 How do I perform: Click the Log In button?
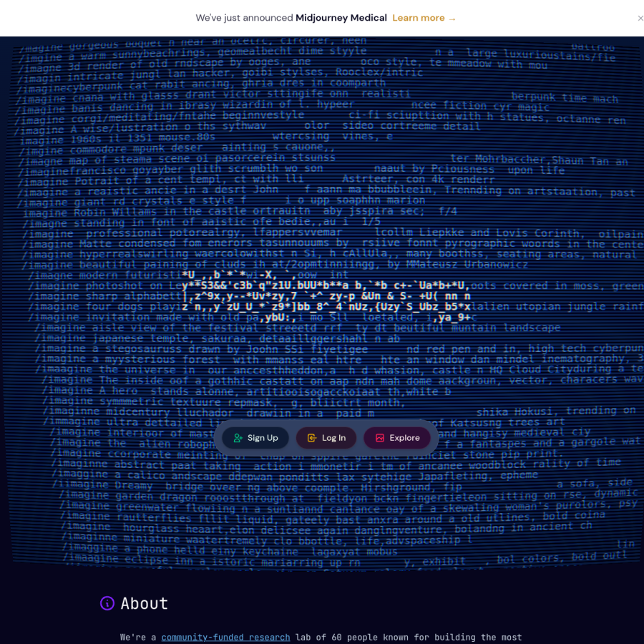(x=326, y=438)
